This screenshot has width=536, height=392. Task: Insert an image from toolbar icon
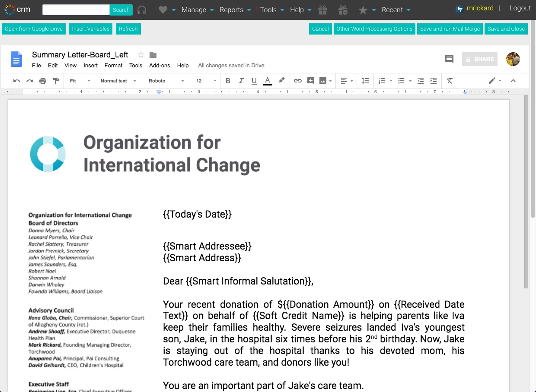(x=323, y=81)
